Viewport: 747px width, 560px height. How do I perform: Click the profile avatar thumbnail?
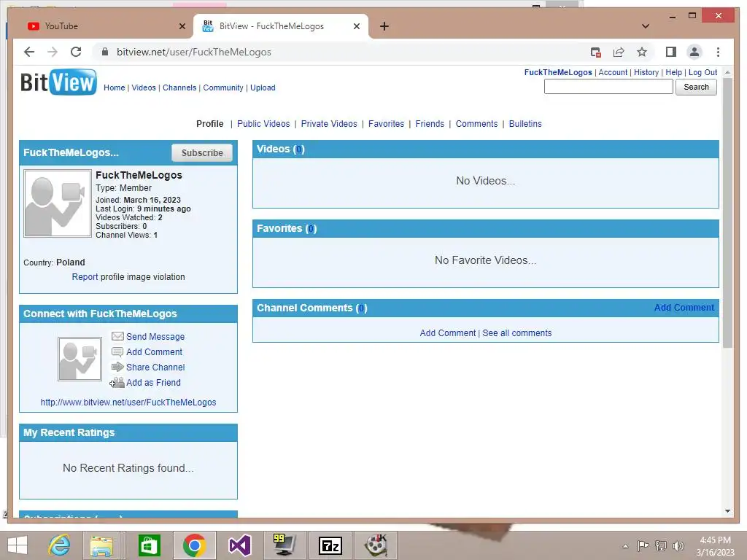[57, 203]
